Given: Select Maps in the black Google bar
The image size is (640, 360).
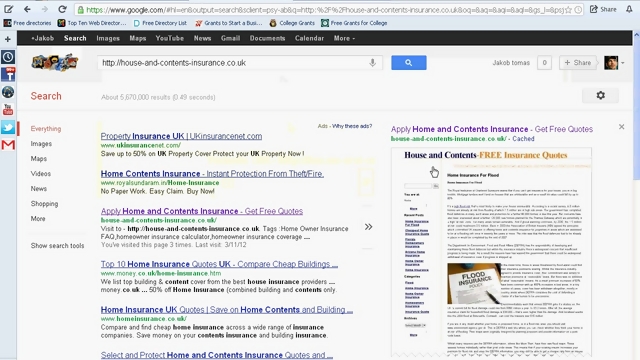Looking at the screenshot, I should [x=138, y=38].
